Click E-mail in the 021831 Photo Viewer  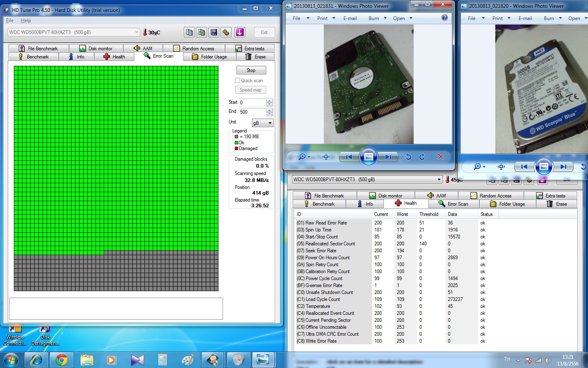350,18
